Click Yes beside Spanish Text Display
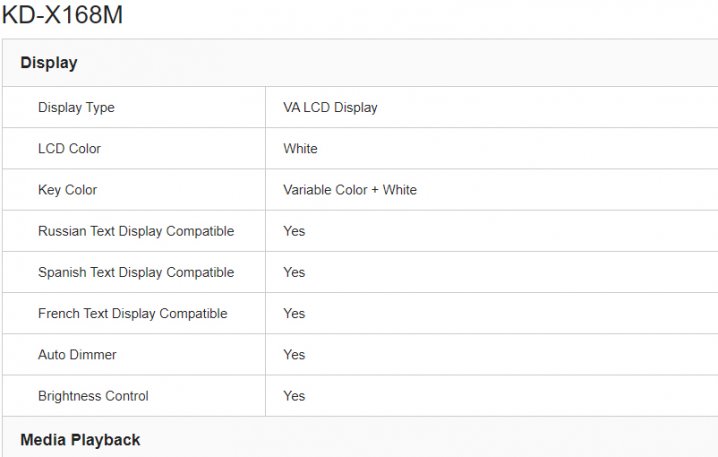Viewport: 718px width, 457px height. click(x=294, y=272)
